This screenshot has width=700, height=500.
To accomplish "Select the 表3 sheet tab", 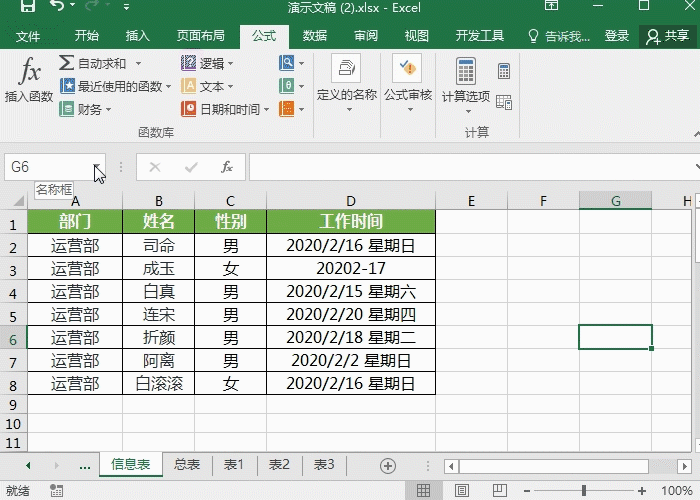I will point(324,465).
